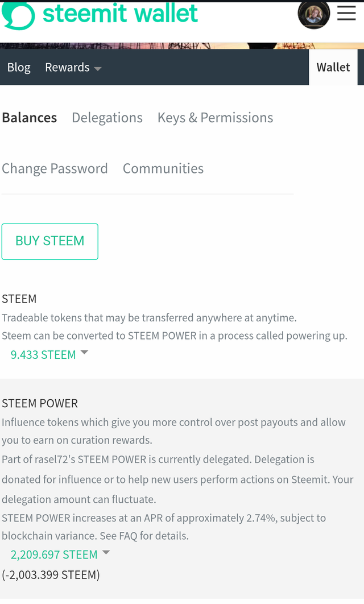Click the arrow beside 2,209.697 STEEM
The height and width of the screenshot is (604, 364).
pyautogui.click(x=106, y=552)
